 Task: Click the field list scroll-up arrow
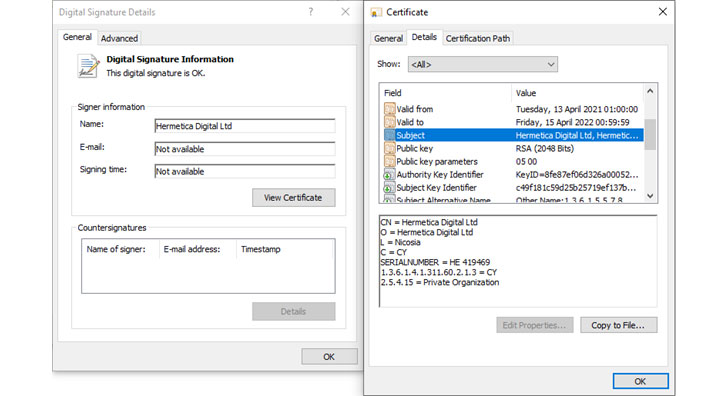point(650,91)
